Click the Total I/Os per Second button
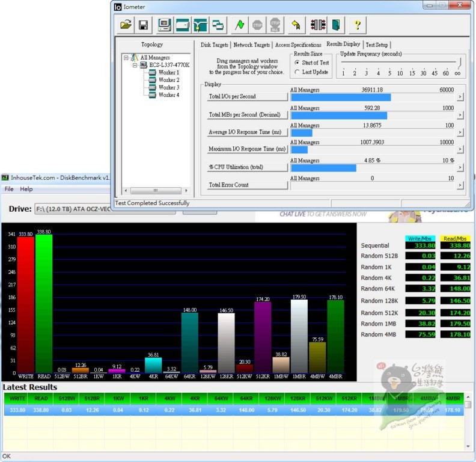Image resolution: width=476 pixels, height=462 pixels. click(247, 97)
